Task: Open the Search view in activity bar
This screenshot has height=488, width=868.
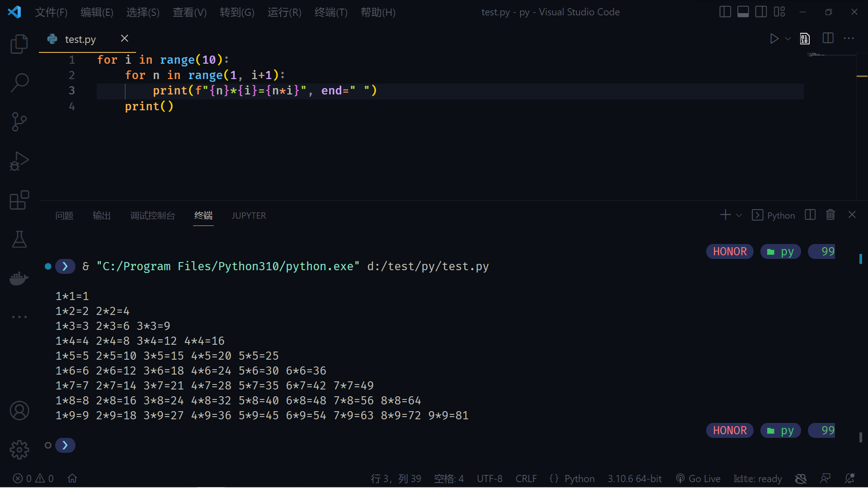Action: coord(19,83)
